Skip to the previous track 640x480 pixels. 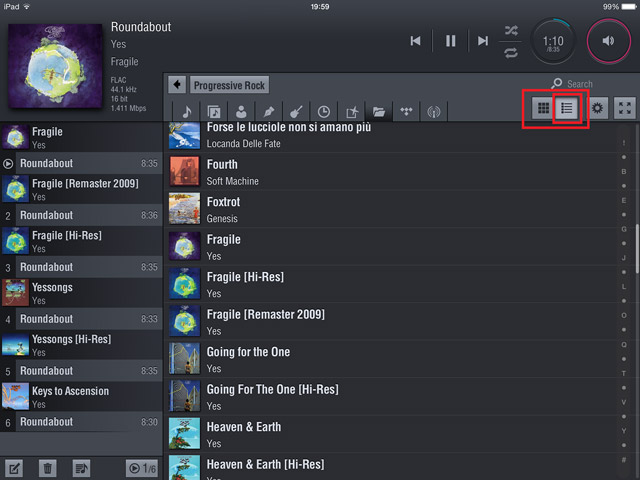point(415,41)
